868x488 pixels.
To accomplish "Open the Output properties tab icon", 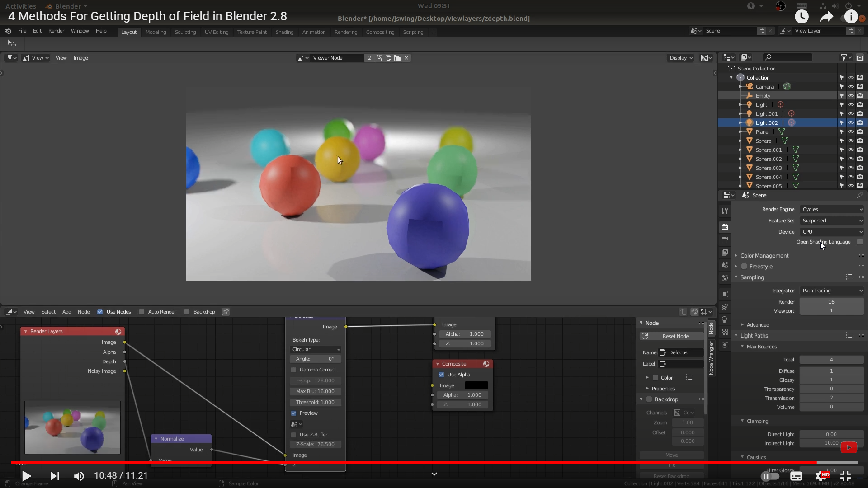I will pos(725,240).
